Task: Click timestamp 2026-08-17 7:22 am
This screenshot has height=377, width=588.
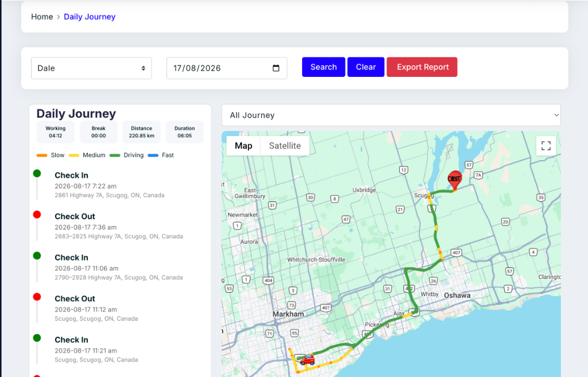Action: coord(86,186)
